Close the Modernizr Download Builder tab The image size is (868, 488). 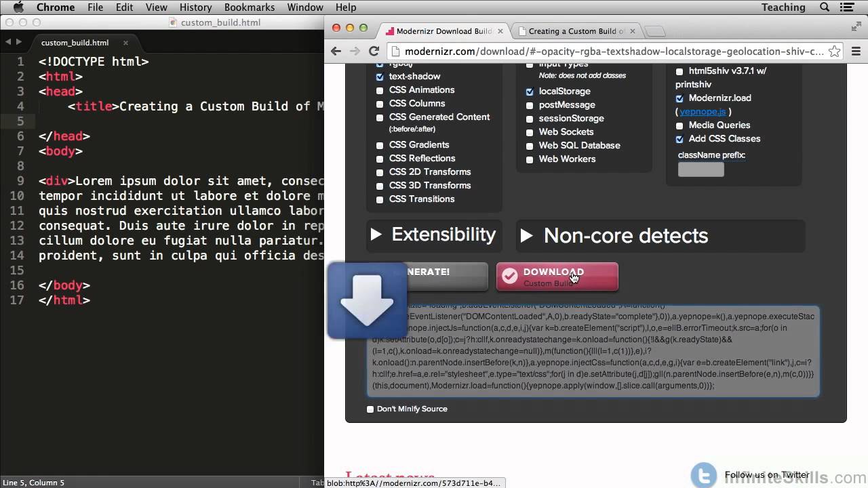[x=501, y=31]
